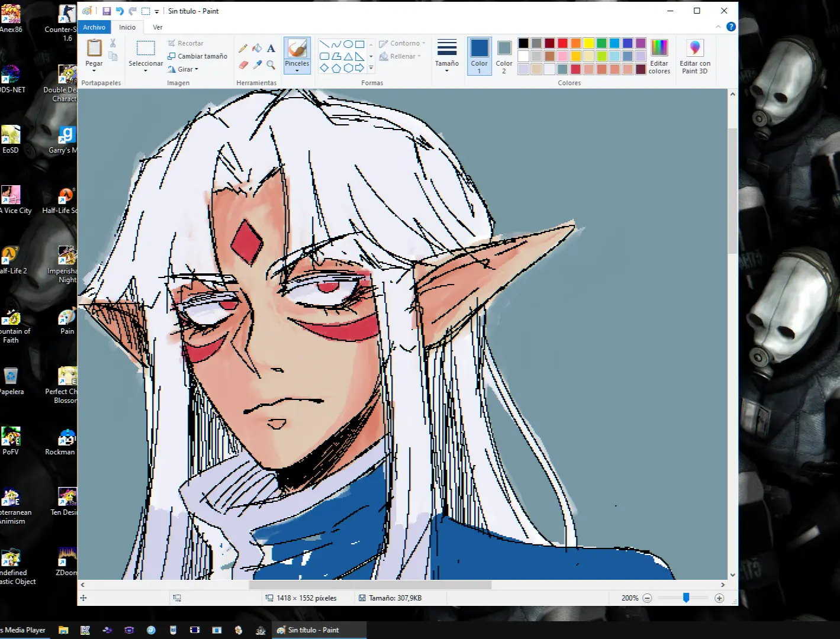Pick the Right triangle shape
The image size is (840, 639).
point(359,56)
